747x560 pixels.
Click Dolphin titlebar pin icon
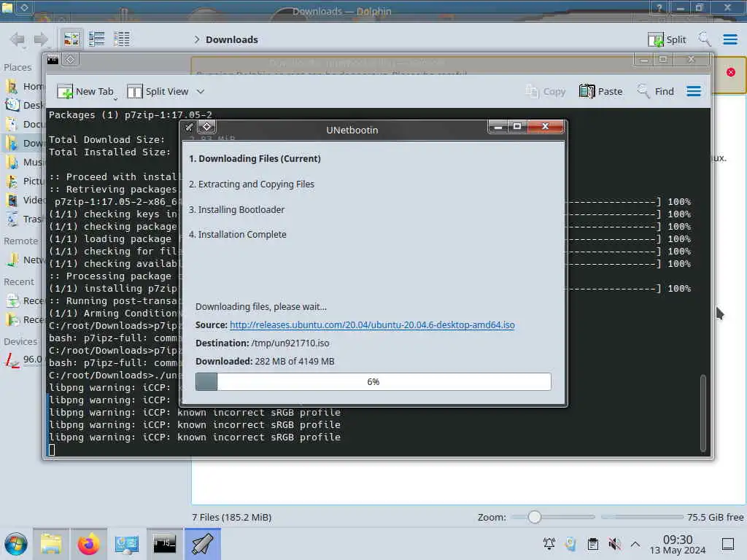[24, 7]
